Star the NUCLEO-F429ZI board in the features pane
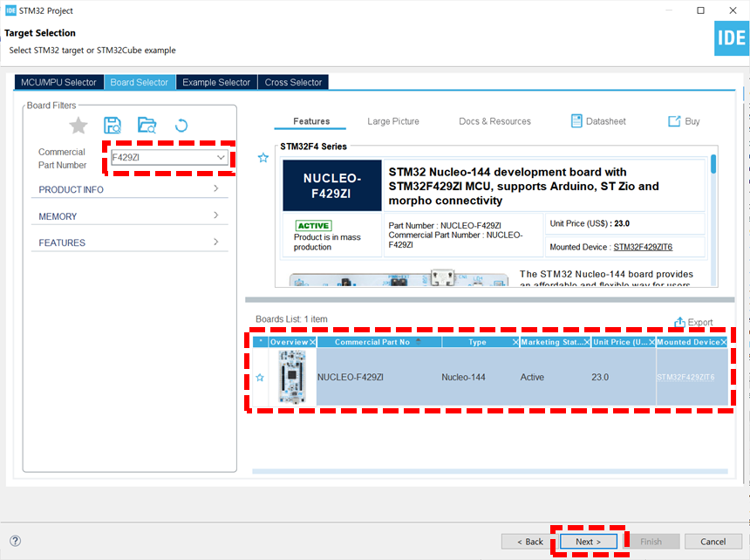 (263, 158)
